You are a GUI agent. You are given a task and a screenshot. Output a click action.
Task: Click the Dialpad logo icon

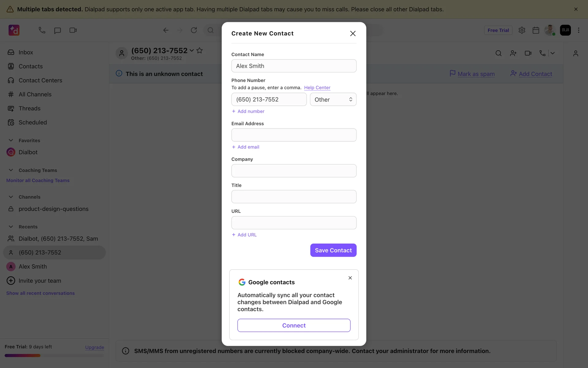tap(14, 30)
